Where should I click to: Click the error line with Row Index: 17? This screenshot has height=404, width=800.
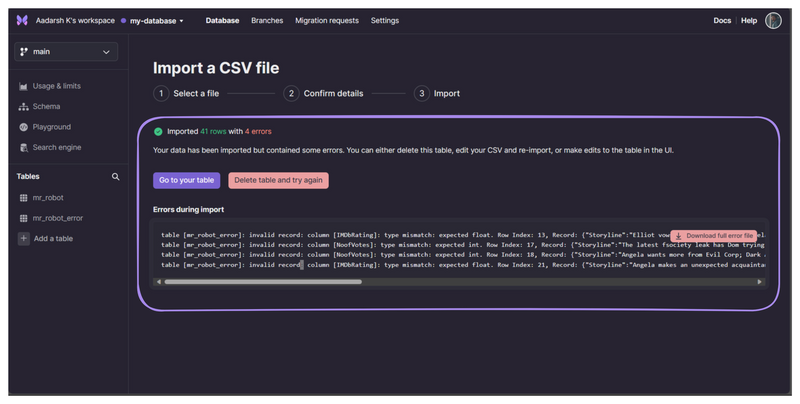pyautogui.click(x=462, y=245)
